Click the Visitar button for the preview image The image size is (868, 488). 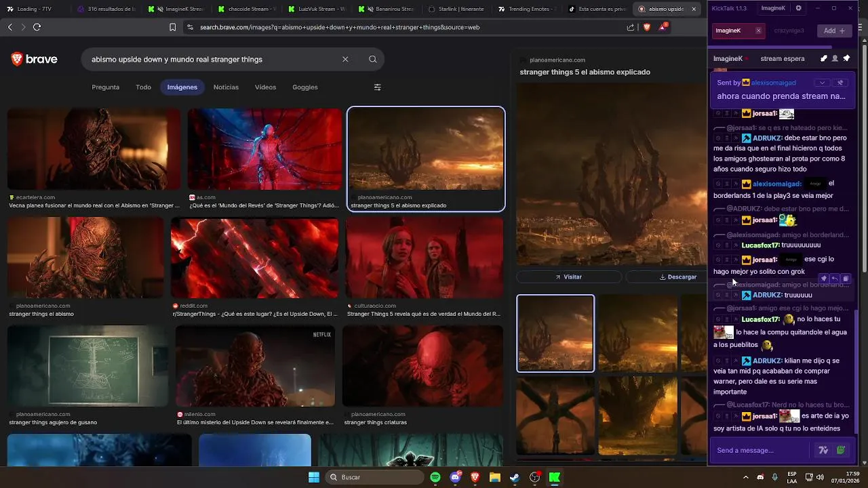569,277
